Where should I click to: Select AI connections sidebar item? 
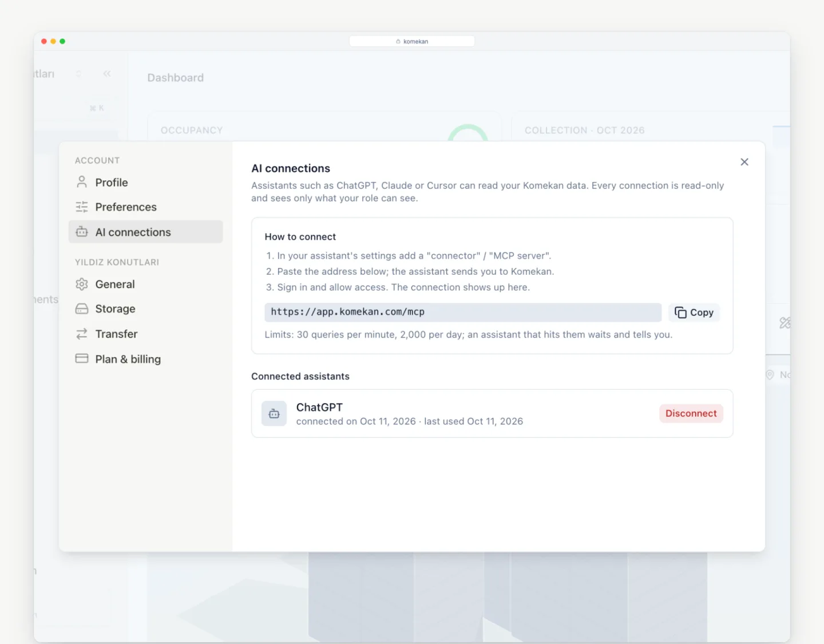(145, 232)
